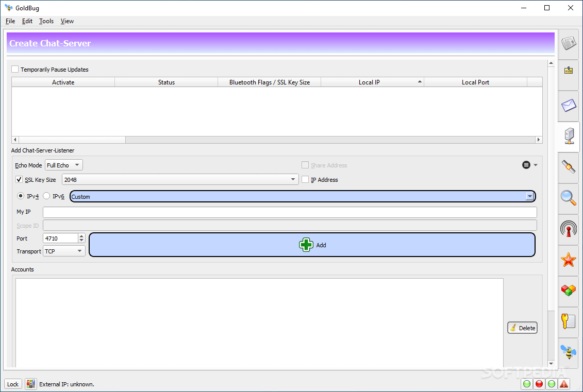The image size is (583, 392).
Task: Click the Add button to create the listener
Action: pyautogui.click(x=312, y=245)
